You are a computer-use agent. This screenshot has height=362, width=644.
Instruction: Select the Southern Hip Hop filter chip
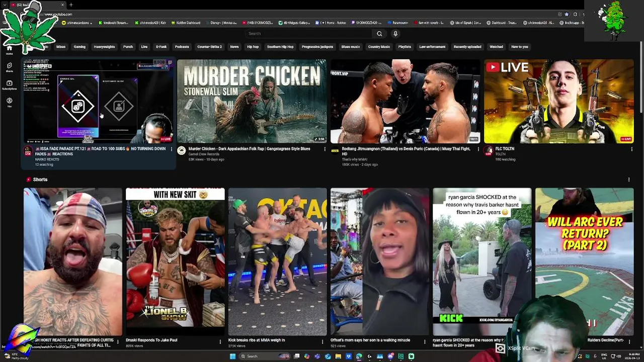pyautogui.click(x=280, y=47)
